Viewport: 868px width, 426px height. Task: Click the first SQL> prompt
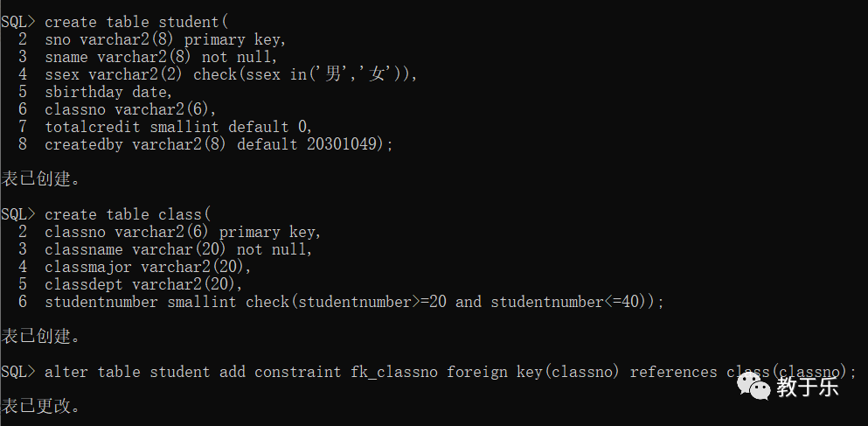[17, 22]
